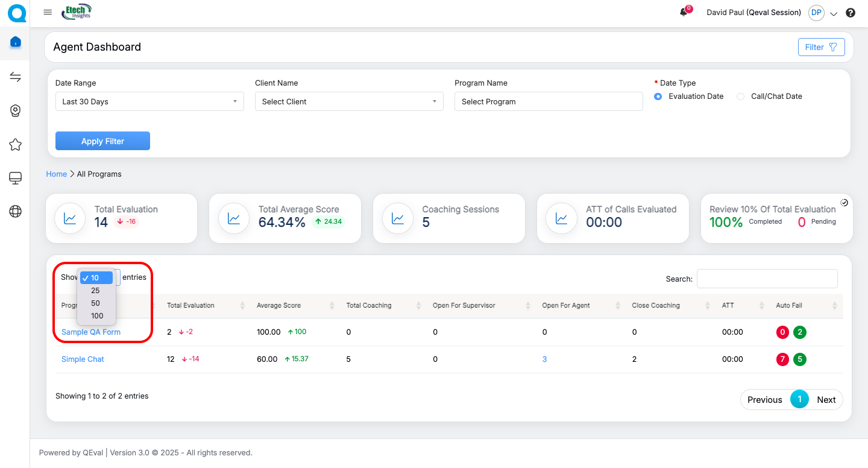Viewport: 868px width, 468px height.
Task: Open the notifications bell
Action: coord(684,13)
